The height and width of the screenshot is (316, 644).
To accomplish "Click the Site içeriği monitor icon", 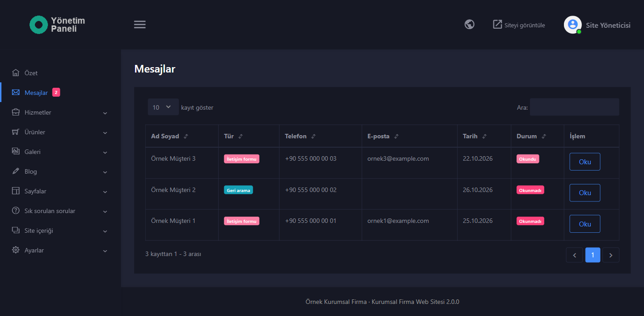I will (x=16, y=231).
